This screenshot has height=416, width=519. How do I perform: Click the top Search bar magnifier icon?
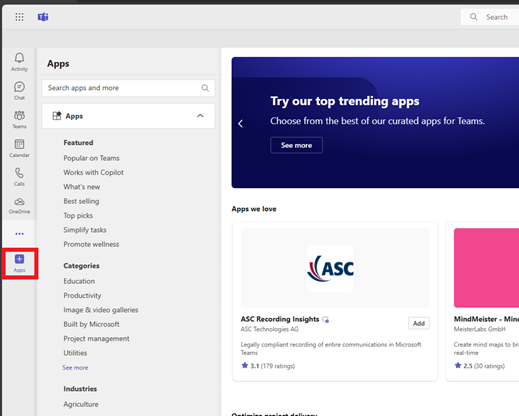click(x=473, y=17)
